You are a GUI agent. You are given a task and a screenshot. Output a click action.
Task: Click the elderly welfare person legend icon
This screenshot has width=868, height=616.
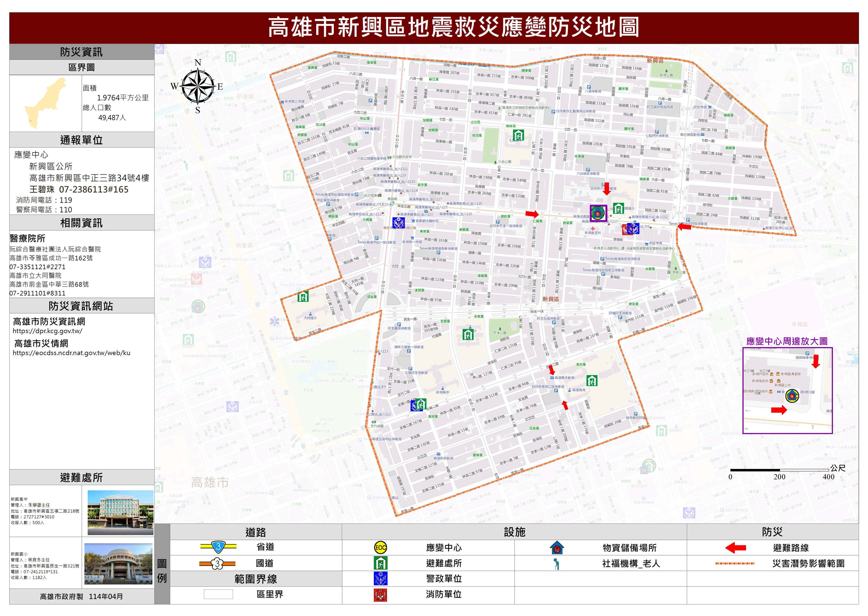556,564
